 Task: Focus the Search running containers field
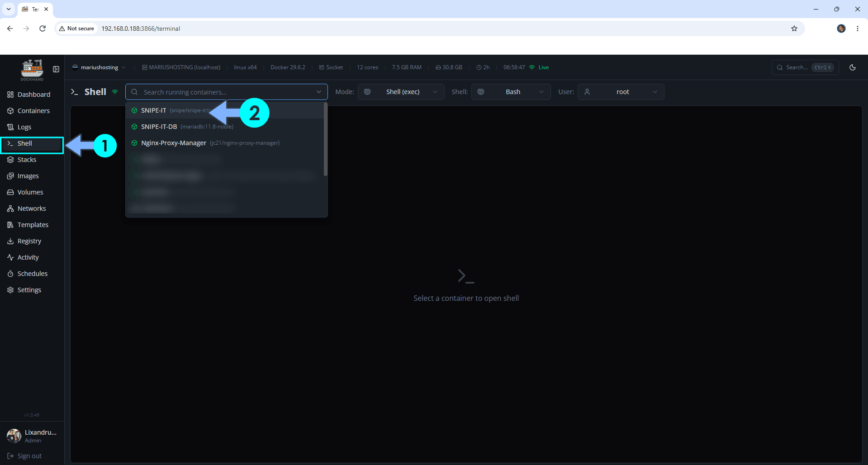pos(226,92)
